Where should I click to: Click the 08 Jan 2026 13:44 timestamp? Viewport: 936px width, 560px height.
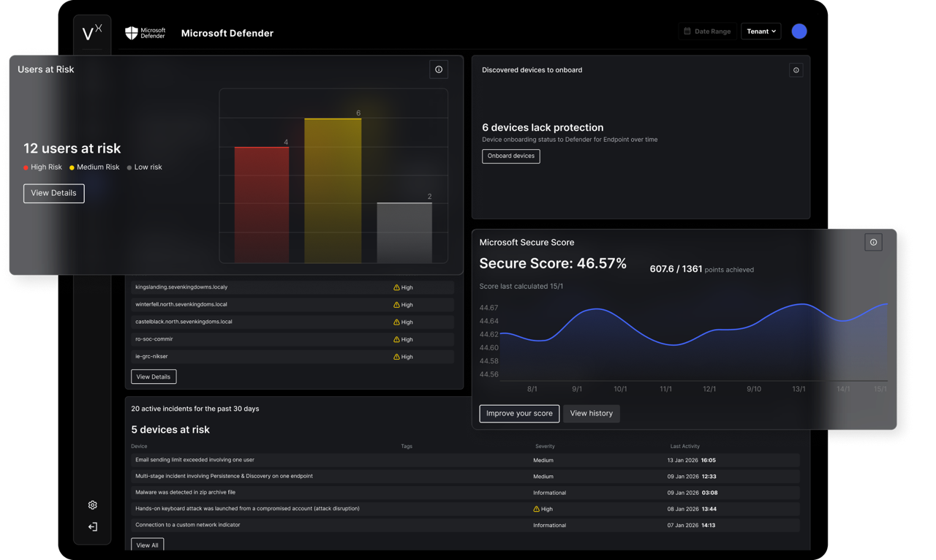692,509
